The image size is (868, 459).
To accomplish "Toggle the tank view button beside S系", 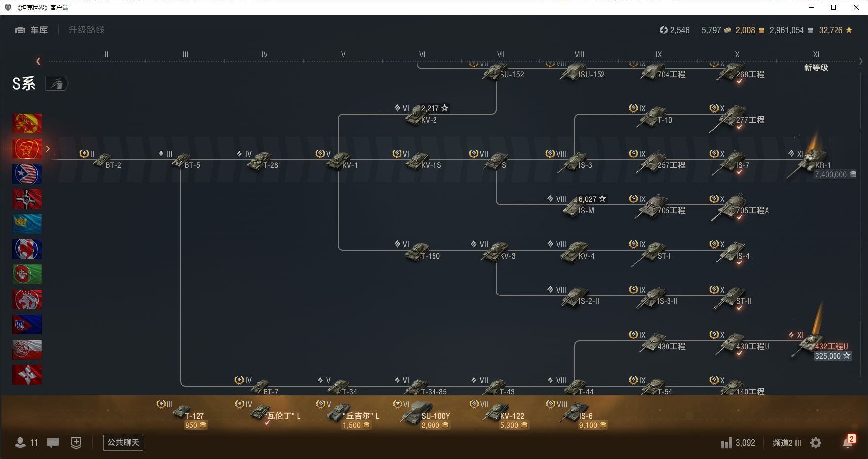I will coord(57,84).
